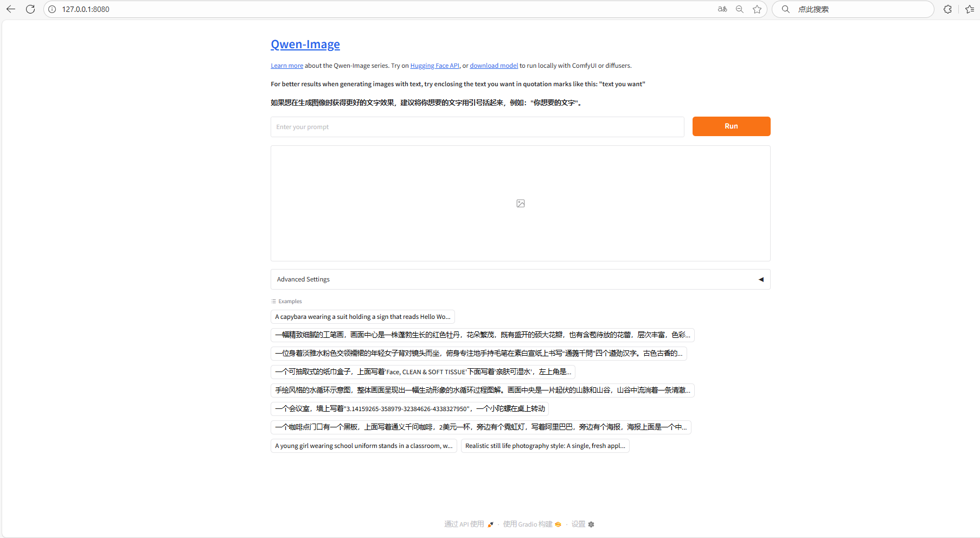Click the zoom-out magnifier in address bar
The width and height of the screenshot is (980, 538).
point(739,9)
